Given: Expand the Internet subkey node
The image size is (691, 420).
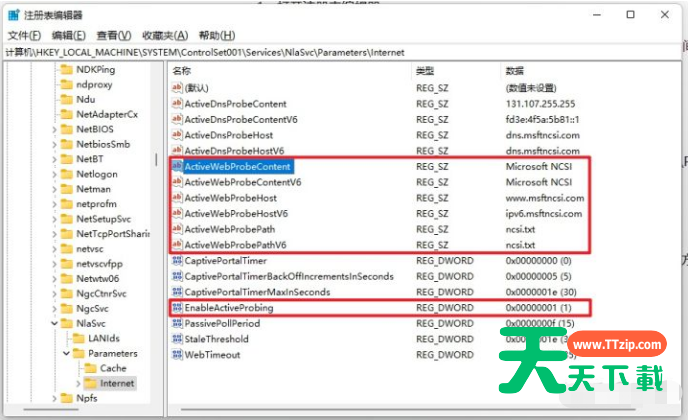Looking at the screenshot, I should tap(78, 383).
